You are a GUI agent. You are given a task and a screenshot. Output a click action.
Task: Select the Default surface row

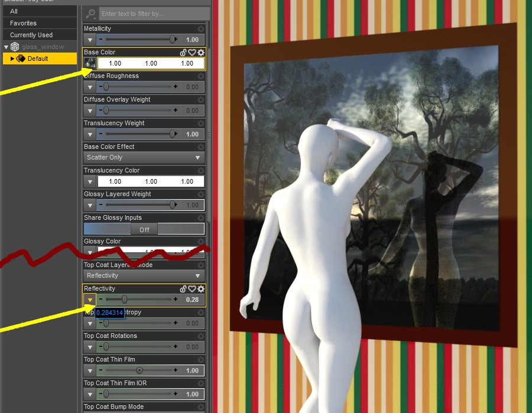(40, 58)
